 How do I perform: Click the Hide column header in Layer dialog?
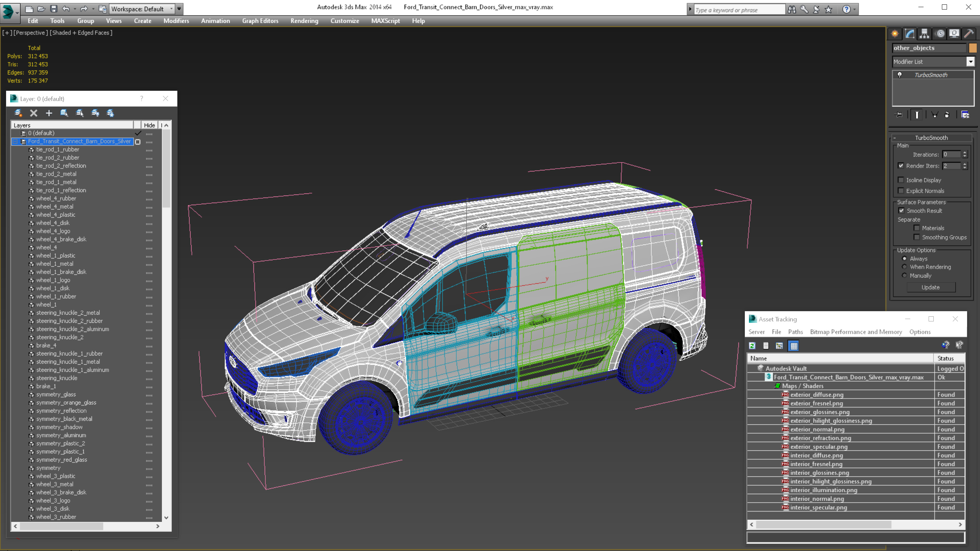click(149, 125)
